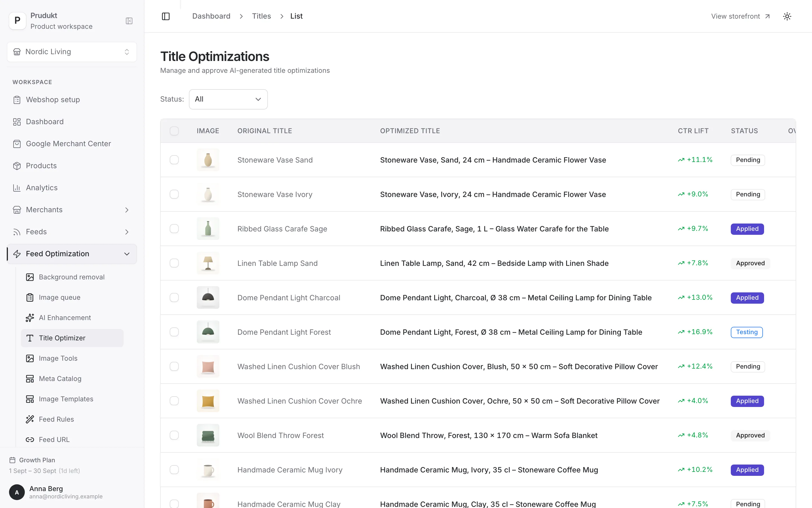Select the Linen Table Lamp Sand checkbox
Screen dimensions: 812x508
tap(174, 263)
